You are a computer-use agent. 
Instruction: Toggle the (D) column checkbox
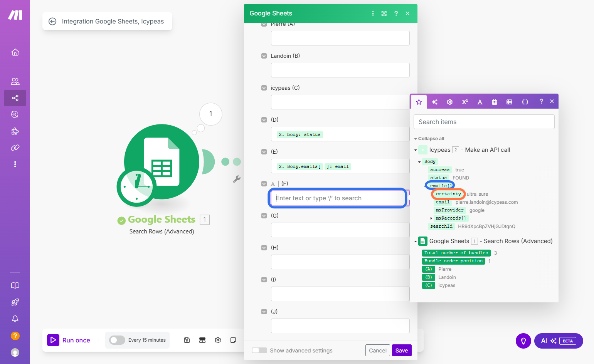point(264,120)
